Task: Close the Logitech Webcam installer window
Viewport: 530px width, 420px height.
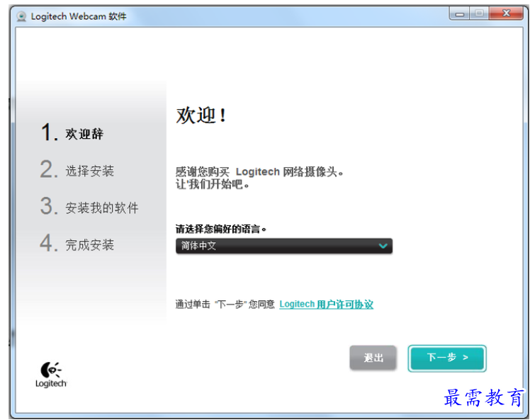Action: point(506,13)
